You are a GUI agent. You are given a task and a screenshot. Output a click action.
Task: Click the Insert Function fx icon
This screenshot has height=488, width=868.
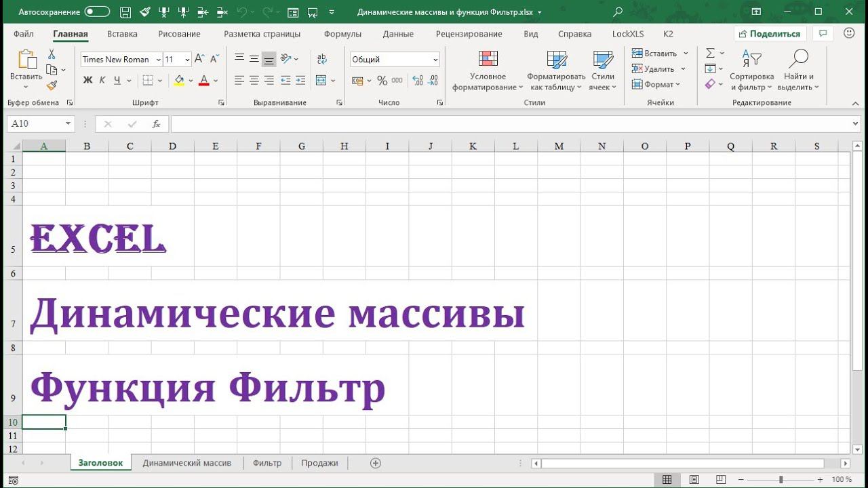click(156, 124)
